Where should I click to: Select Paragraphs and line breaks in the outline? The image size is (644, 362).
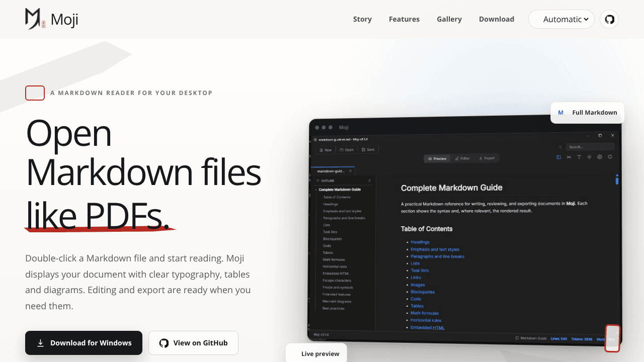point(344,218)
